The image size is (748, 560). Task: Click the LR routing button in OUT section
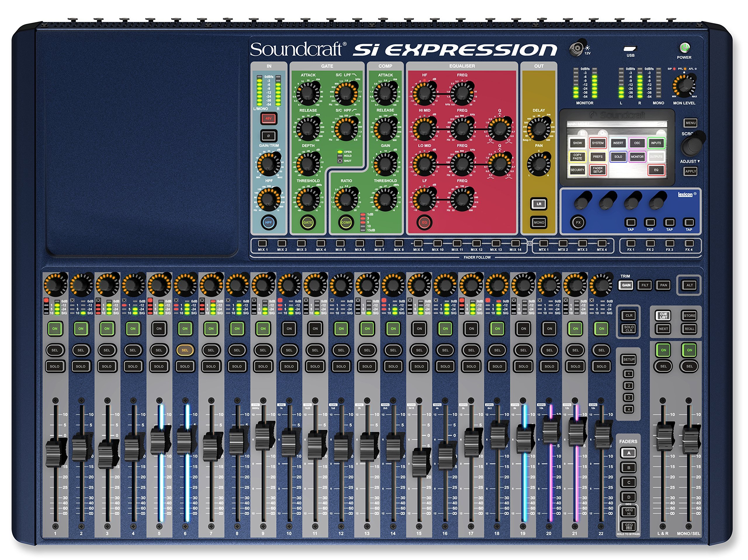539,204
